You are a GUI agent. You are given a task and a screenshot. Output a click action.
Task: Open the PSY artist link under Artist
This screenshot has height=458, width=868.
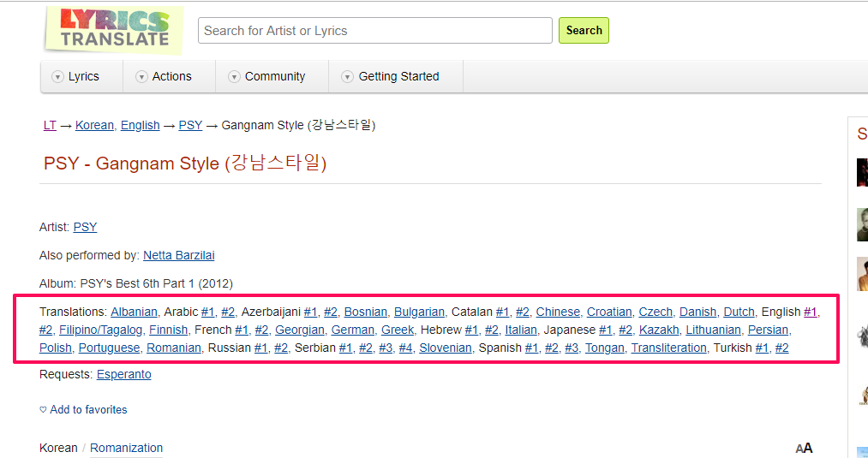click(x=85, y=227)
